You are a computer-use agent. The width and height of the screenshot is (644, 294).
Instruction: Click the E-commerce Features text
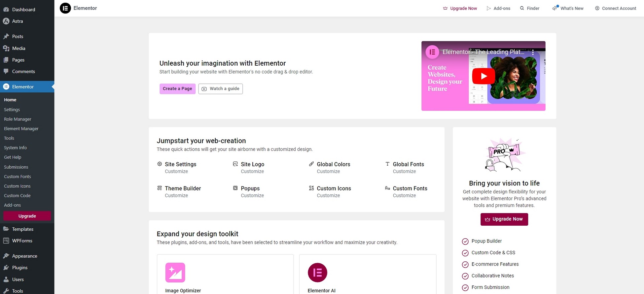pyautogui.click(x=495, y=264)
